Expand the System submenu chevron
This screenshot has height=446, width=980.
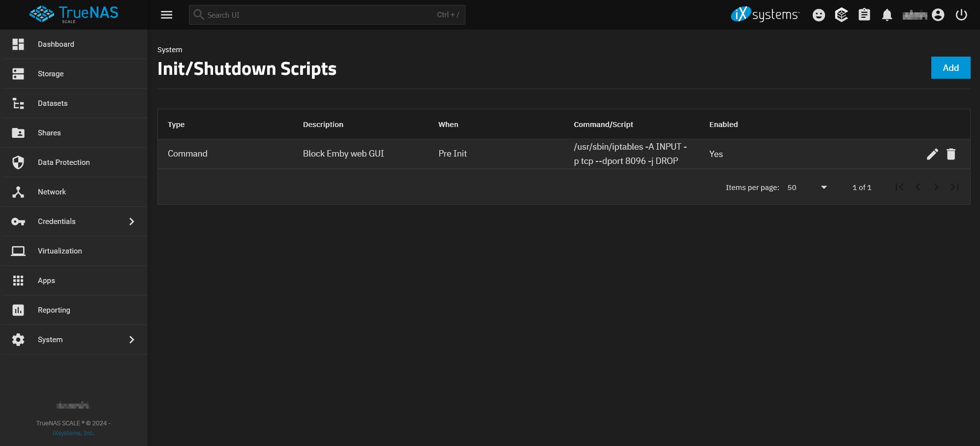(131, 340)
